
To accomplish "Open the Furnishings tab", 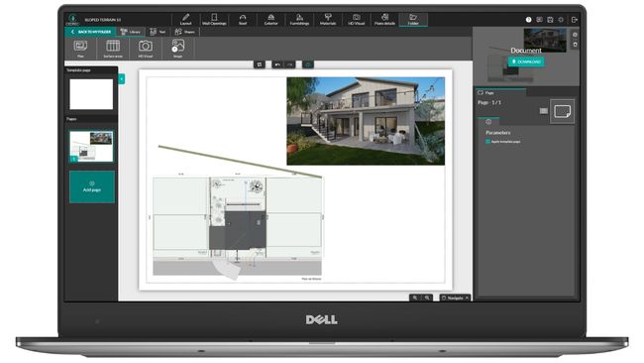I will (x=299, y=19).
